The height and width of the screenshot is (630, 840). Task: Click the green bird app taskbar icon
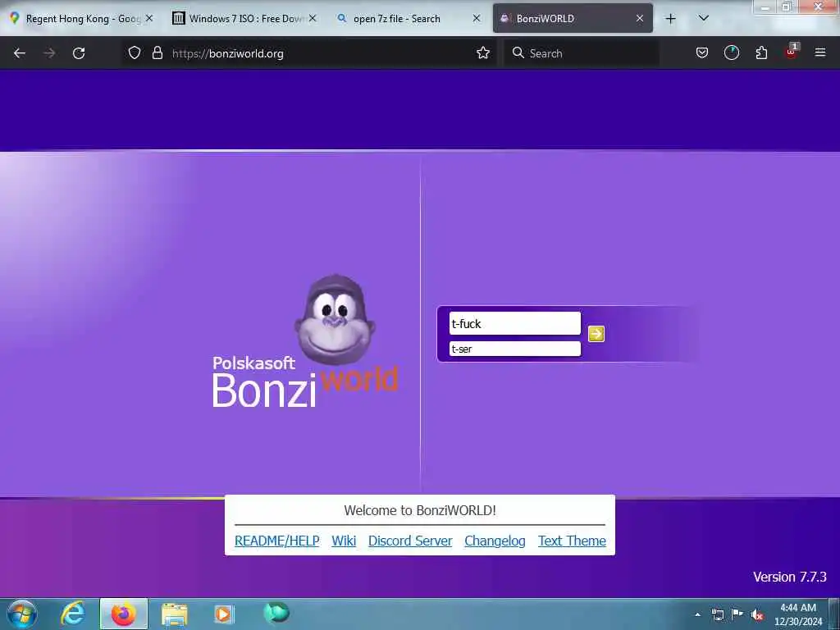pos(276,613)
